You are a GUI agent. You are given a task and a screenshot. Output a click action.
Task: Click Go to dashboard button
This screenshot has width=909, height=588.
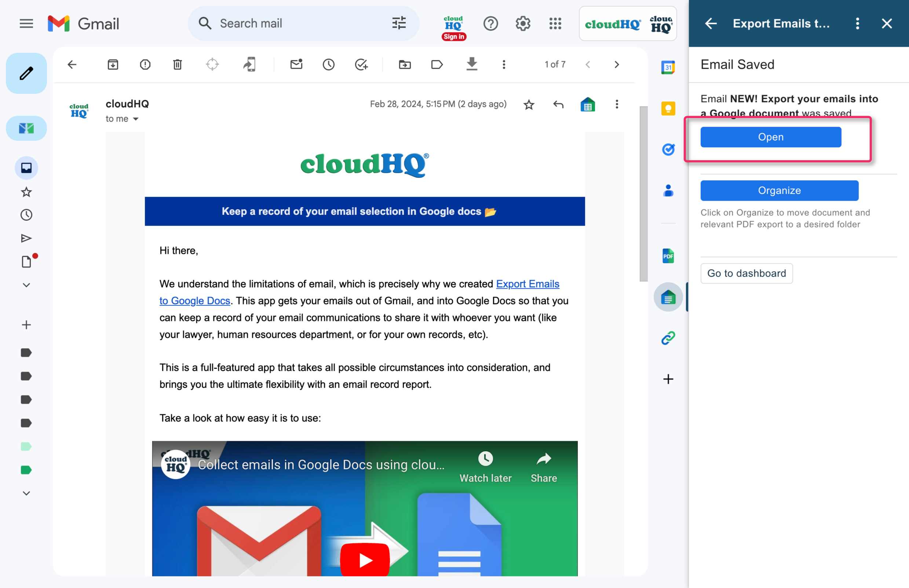click(746, 273)
